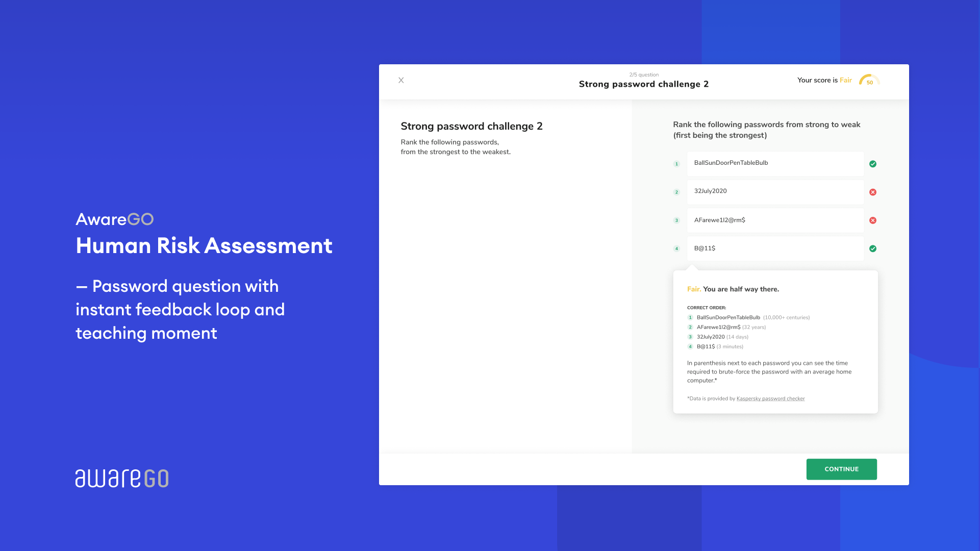
Task: Select the B@11$ password card
Action: 774,248
